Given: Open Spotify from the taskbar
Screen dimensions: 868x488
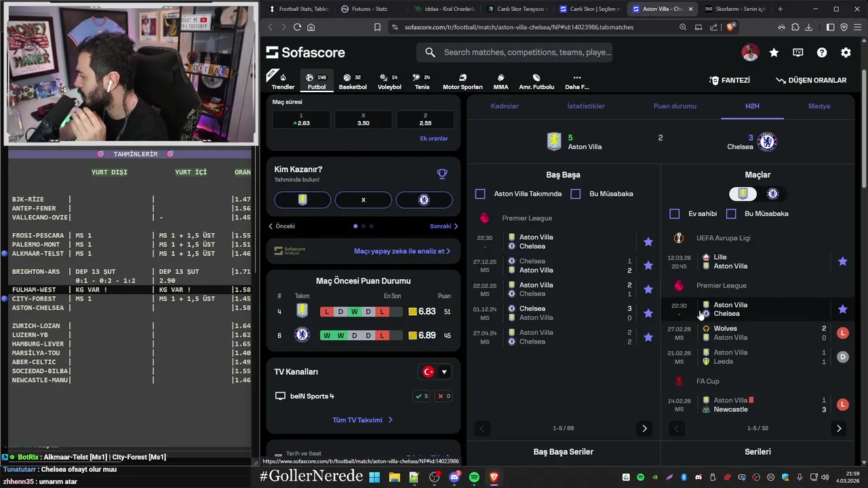Looking at the screenshot, I should [474, 477].
